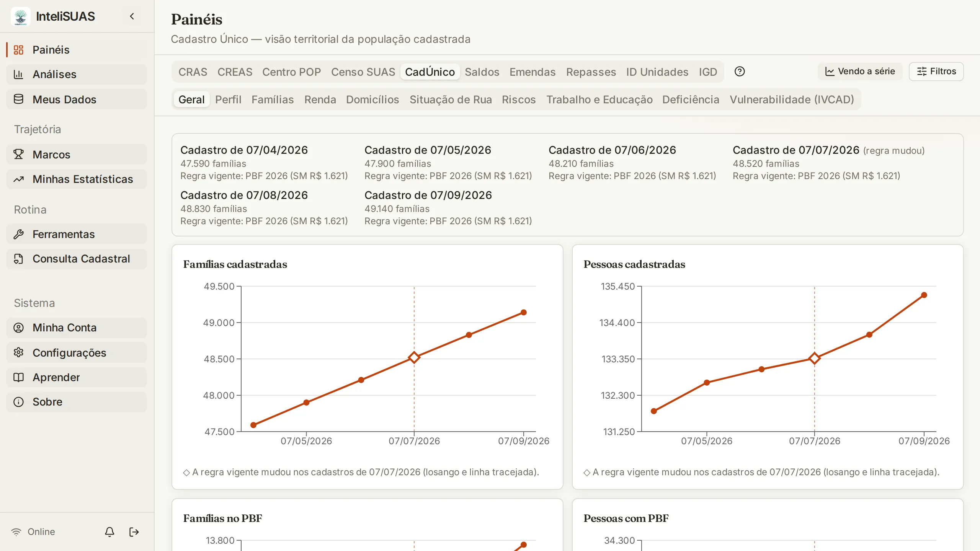The width and height of the screenshot is (980, 551).
Task: Select the Riscos sub-tab
Action: [519, 99]
